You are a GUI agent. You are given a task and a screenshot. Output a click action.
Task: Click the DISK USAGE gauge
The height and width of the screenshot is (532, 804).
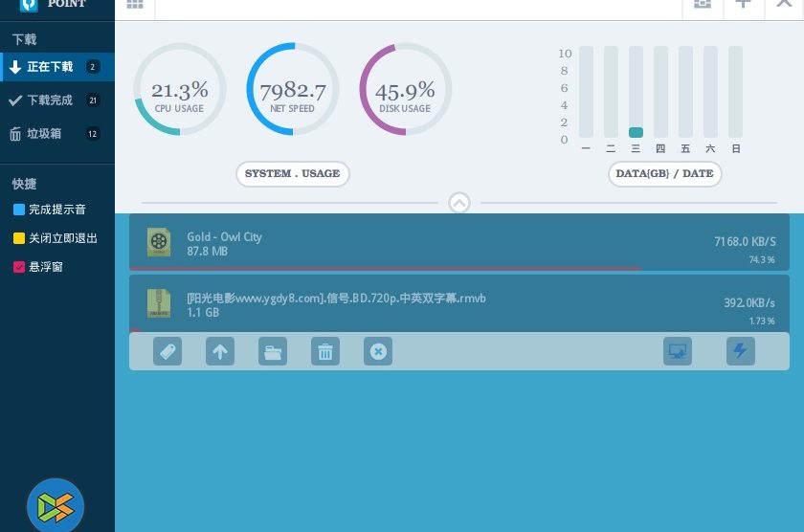405,89
